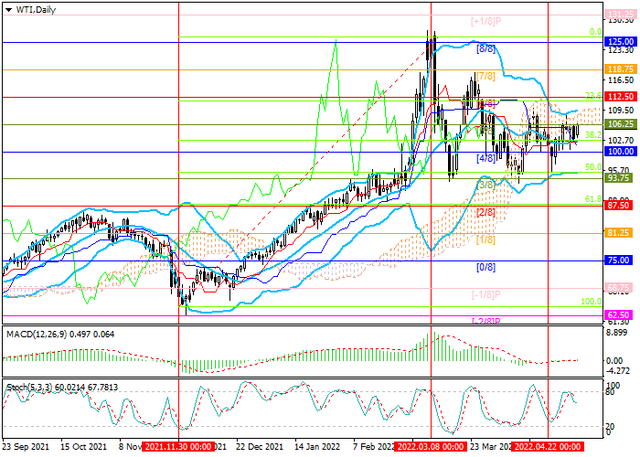The width and height of the screenshot is (640, 457).
Task: Select the 112.50 red price label
Action: 619,97
